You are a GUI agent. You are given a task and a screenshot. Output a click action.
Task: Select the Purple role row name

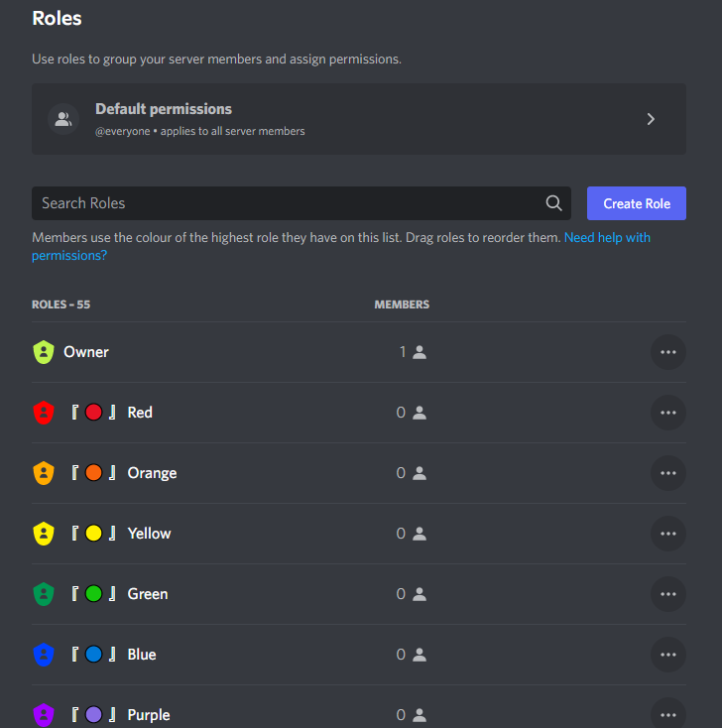coord(149,715)
